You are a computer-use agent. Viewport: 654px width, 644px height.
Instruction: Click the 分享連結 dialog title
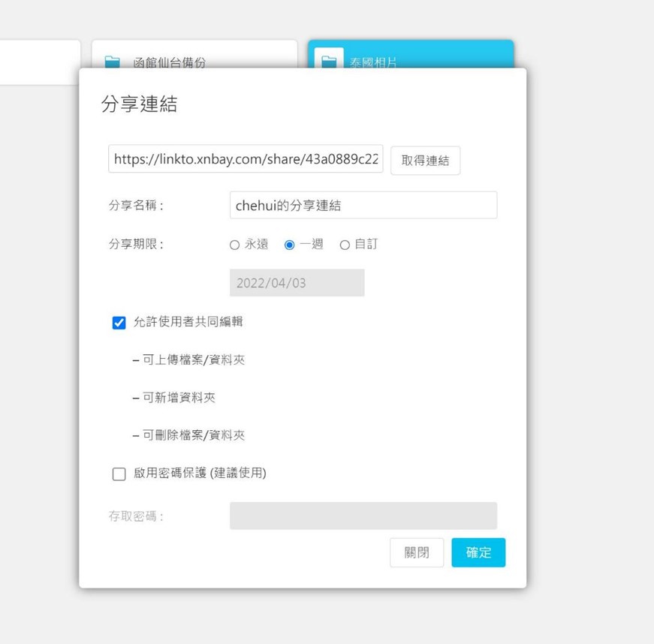(x=139, y=104)
